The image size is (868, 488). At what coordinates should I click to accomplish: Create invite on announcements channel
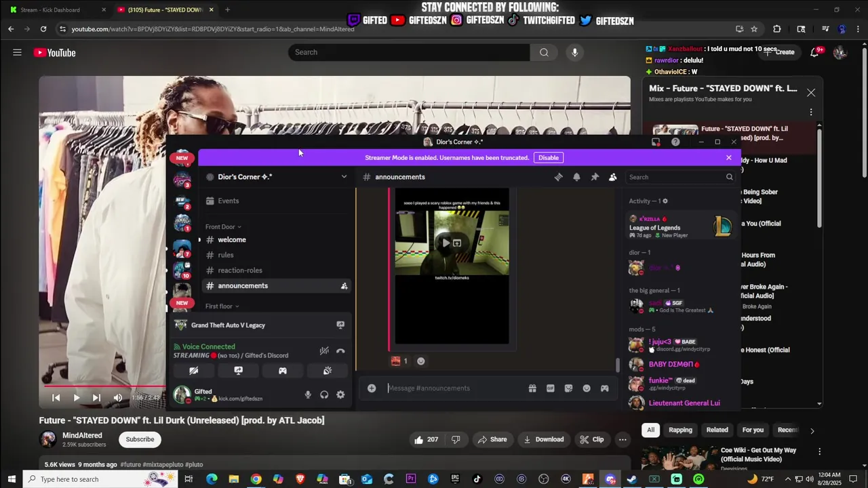(344, 286)
